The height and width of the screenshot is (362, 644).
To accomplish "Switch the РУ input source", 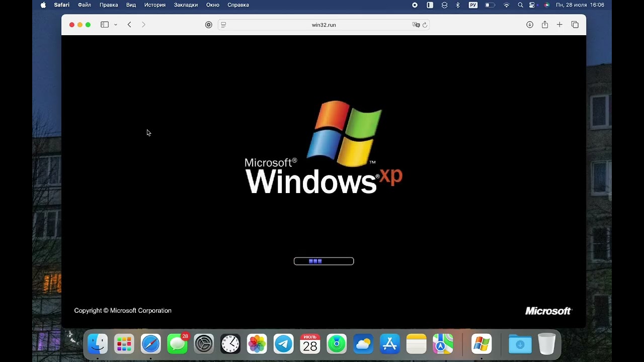I will point(473,5).
